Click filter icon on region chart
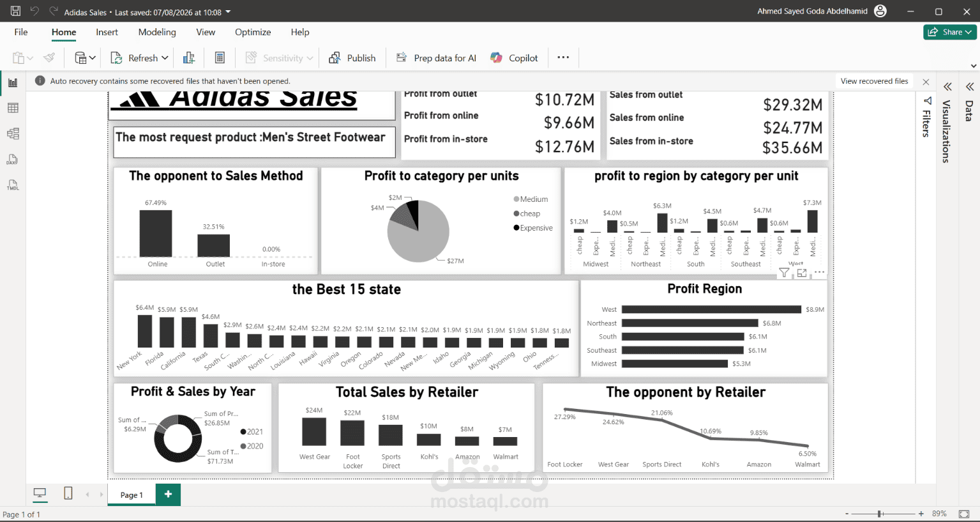The image size is (980, 522). tap(784, 273)
